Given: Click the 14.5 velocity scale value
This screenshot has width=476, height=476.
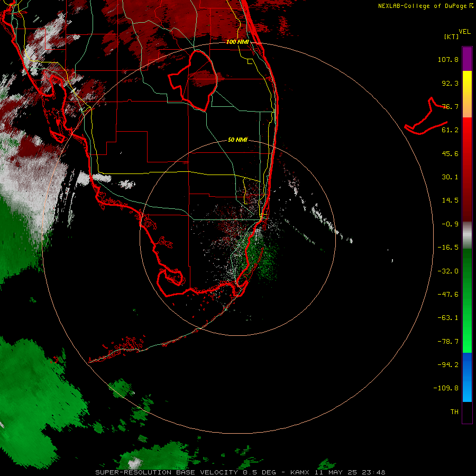Looking at the screenshot, I should (450, 200).
